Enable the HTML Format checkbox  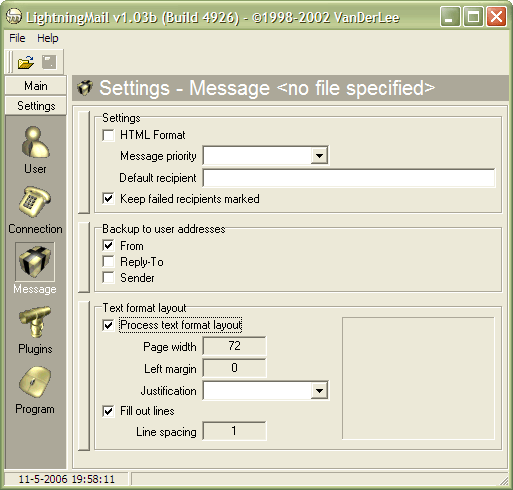pyautogui.click(x=108, y=135)
